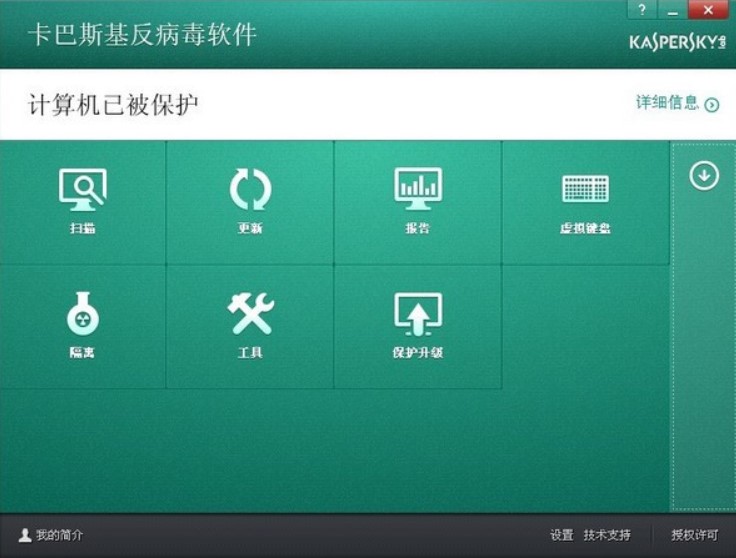Open 我的简介 profile link
Screen dimensions: 736x558
(x=59, y=535)
